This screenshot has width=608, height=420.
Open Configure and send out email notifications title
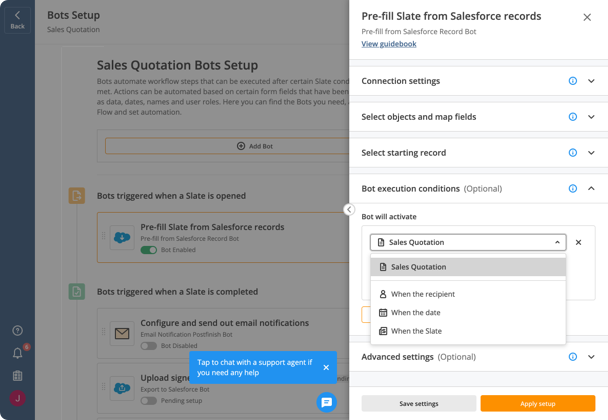coord(225,323)
